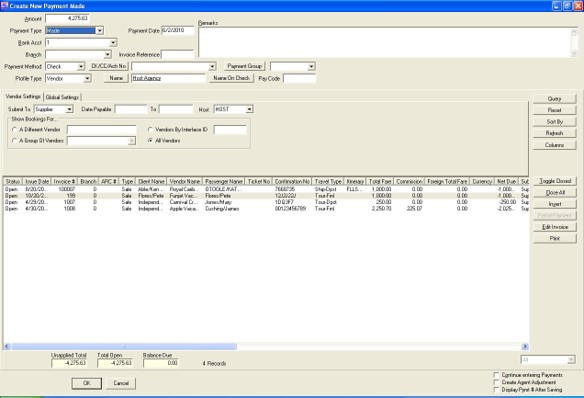Click the Toggle Closed button
The width and height of the screenshot is (584, 398).
coord(555,181)
